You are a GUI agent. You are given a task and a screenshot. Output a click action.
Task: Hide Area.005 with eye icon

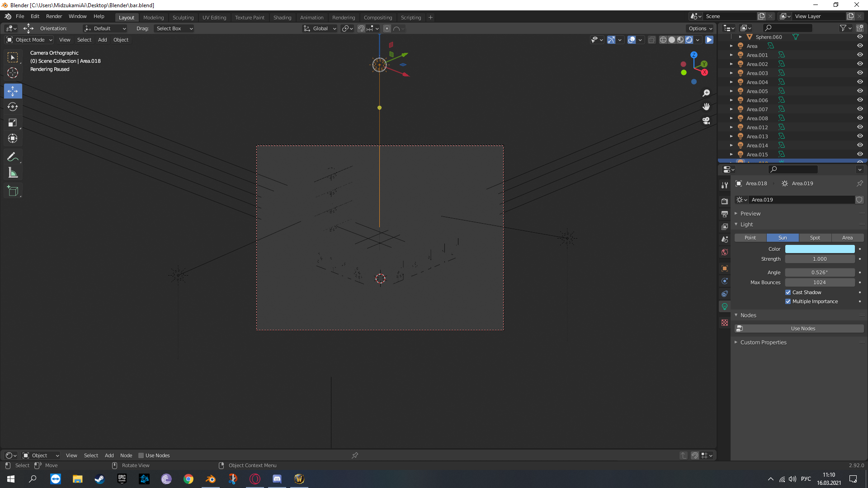[x=860, y=91]
